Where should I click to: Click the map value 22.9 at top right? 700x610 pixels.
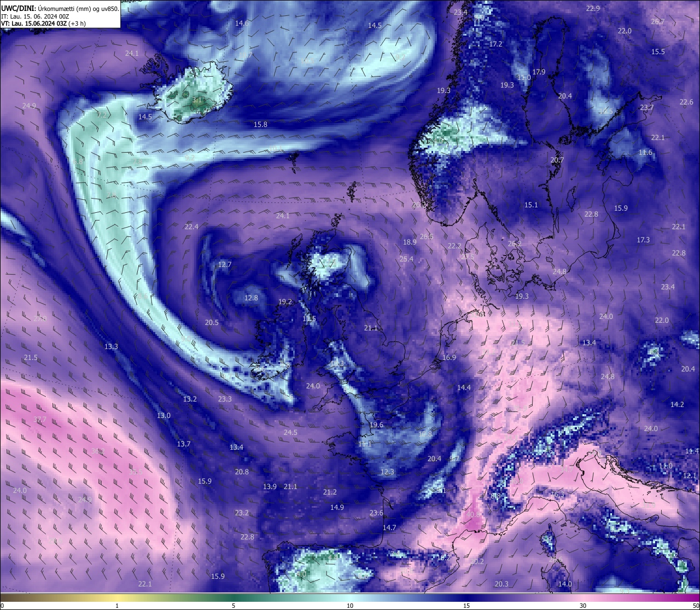[593, 8]
